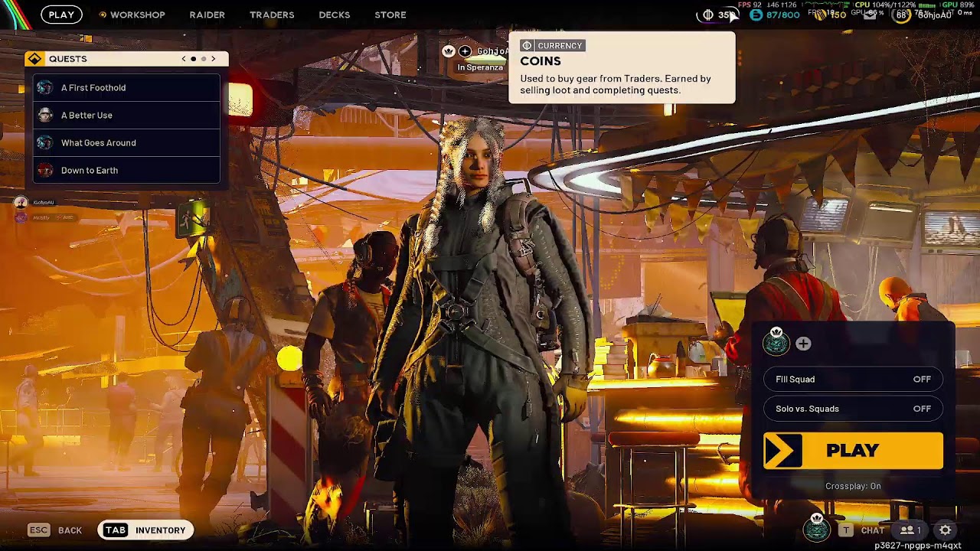Click the yellow Quests panel header icon

pos(34,59)
